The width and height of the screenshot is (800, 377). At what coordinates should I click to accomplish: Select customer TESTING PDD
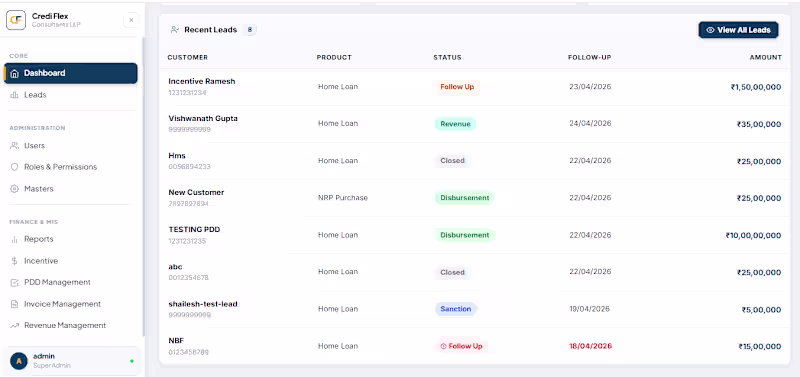(194, 230)
